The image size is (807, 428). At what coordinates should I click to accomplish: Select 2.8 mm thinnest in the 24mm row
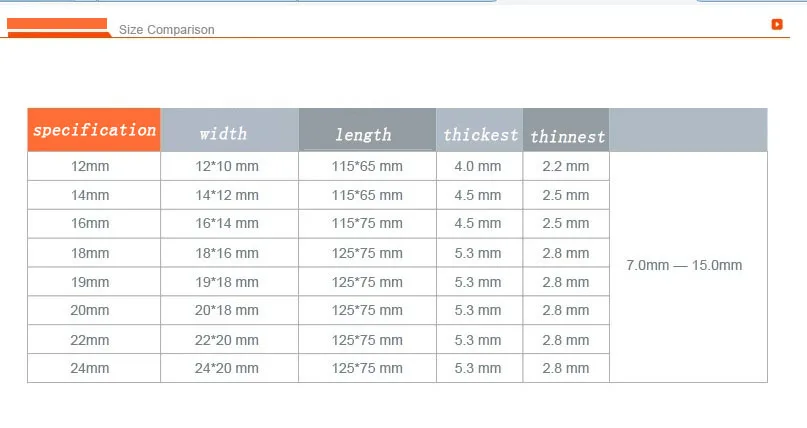pyautogui.click(x=566, y=368)
